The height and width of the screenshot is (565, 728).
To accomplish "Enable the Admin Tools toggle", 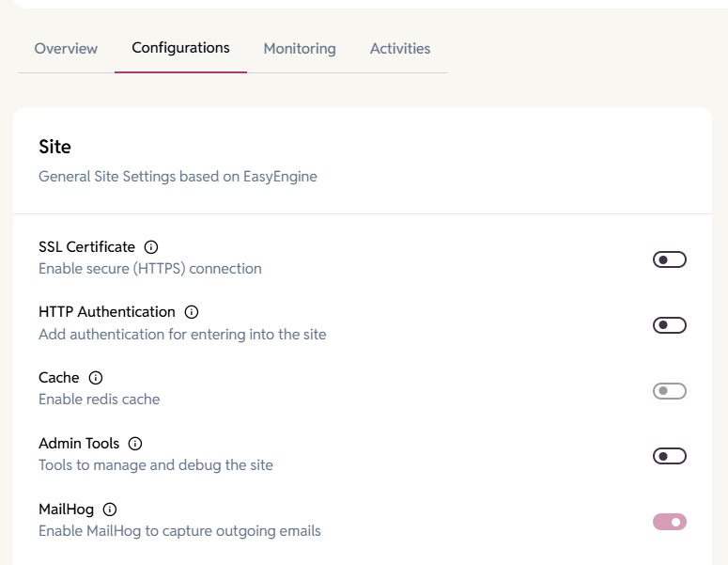I will point(670,456).
